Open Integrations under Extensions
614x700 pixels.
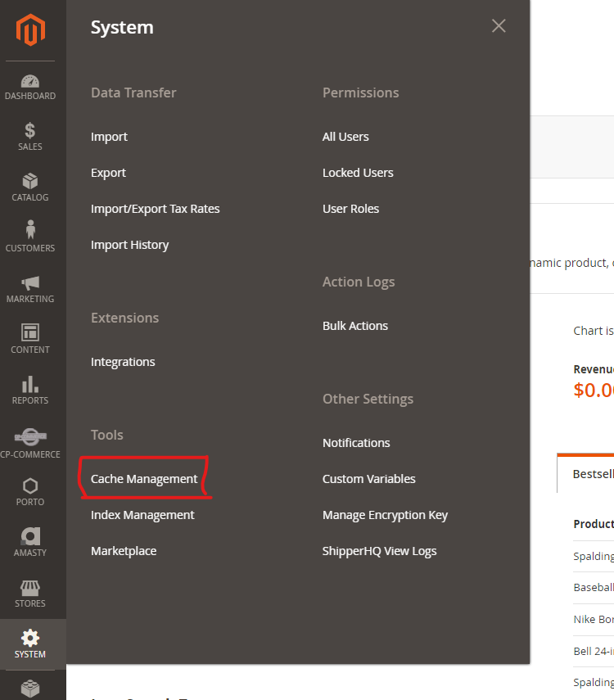pyautogui.click(x=123, y=362)
